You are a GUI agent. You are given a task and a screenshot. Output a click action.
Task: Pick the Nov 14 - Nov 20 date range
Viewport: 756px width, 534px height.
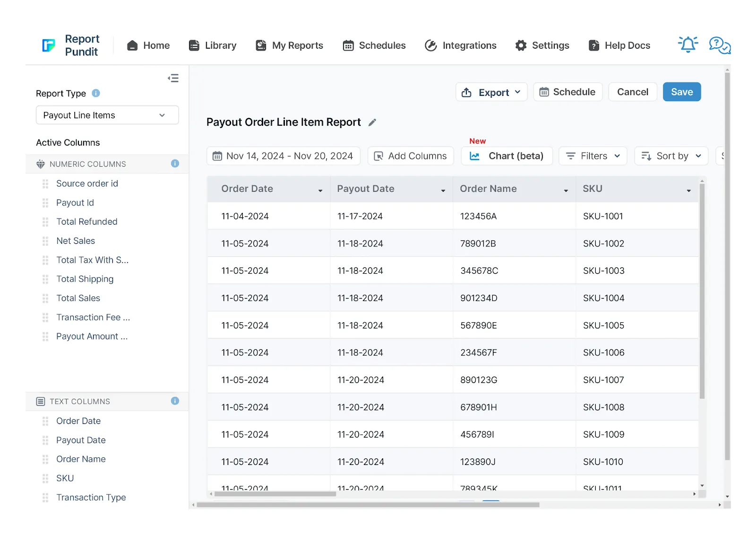point(283,156)
